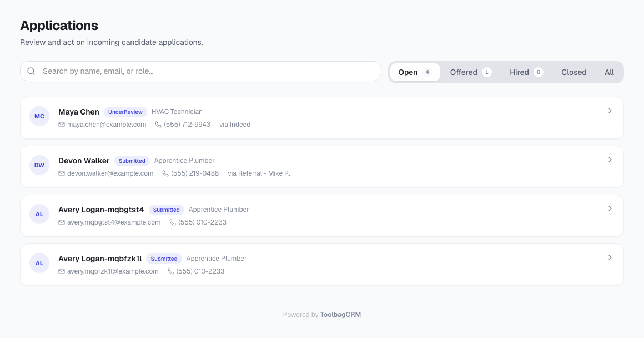The width and height of the screenshot is (644, 338).
Task: Click the count badge on the Hired tab
Action: tap(539, 72)
